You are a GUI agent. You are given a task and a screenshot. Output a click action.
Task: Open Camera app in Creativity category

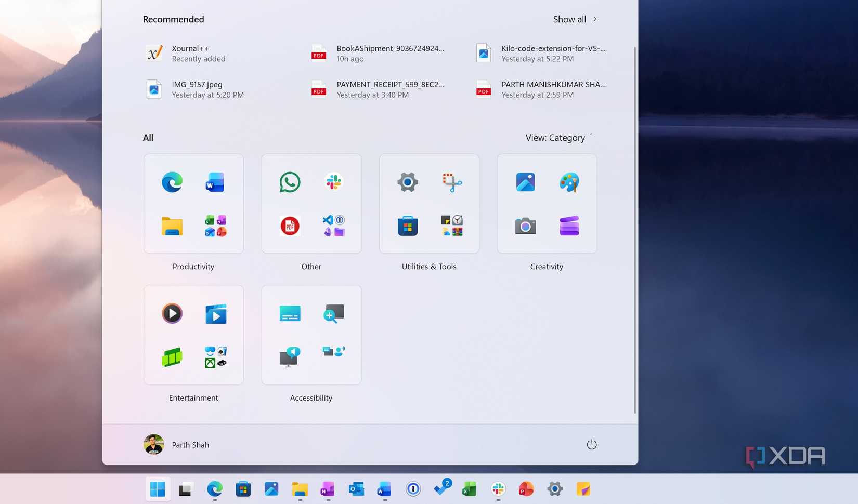525,226
